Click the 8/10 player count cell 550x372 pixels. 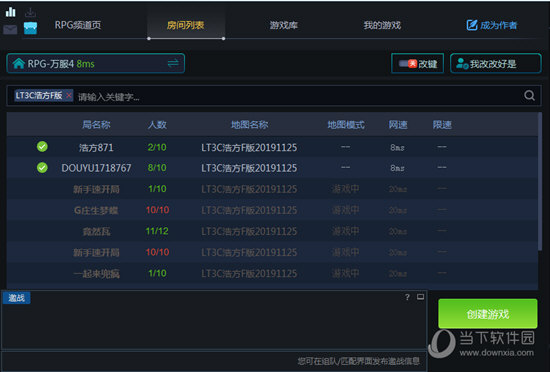157,168
